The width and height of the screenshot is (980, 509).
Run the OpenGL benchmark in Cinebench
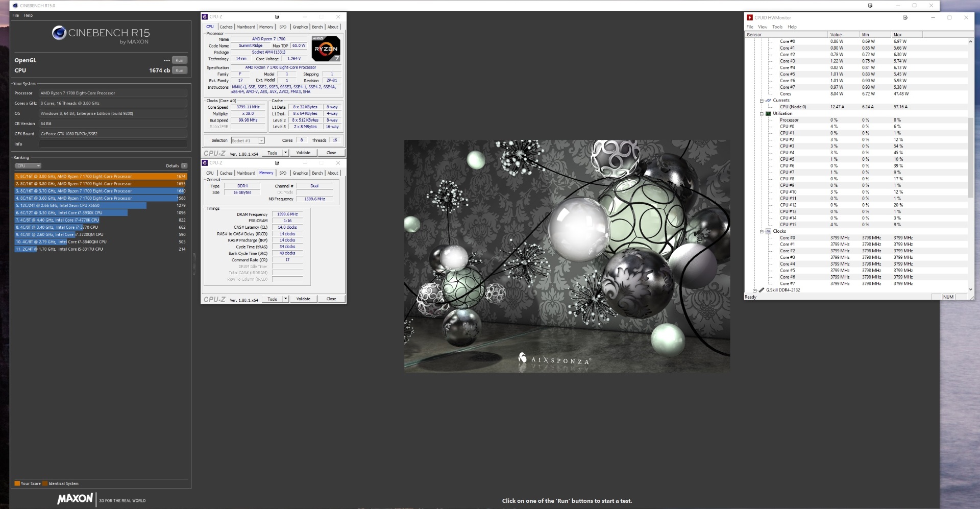[x=179, y=60]
